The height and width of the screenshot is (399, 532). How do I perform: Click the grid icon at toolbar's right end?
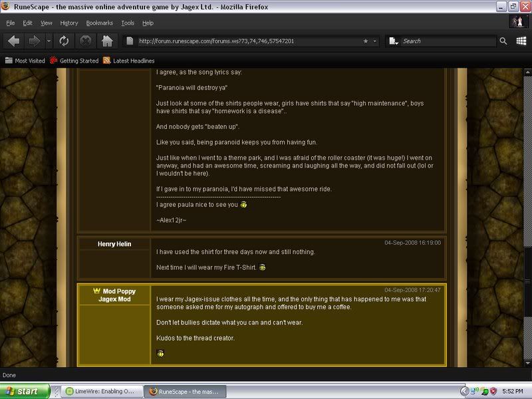click(x=521, y=41)
